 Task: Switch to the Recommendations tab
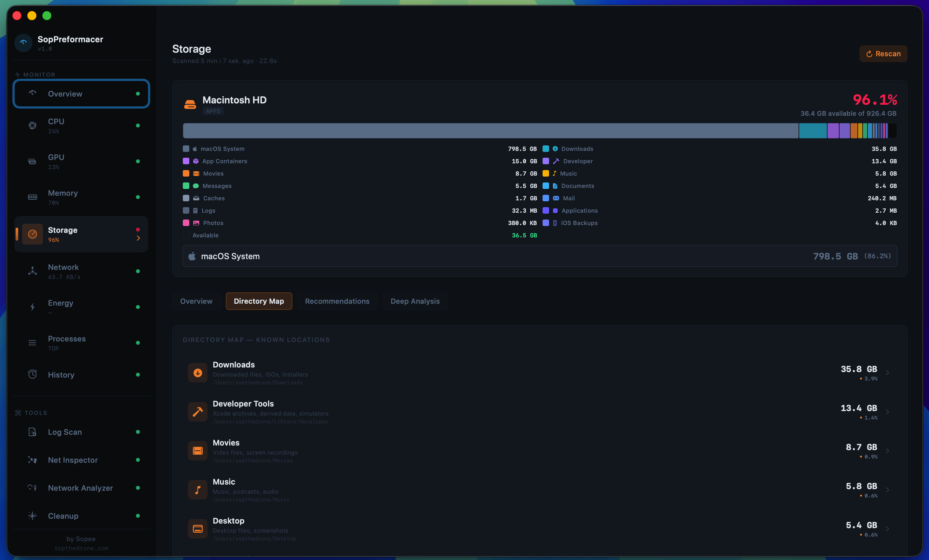[337, 301]
